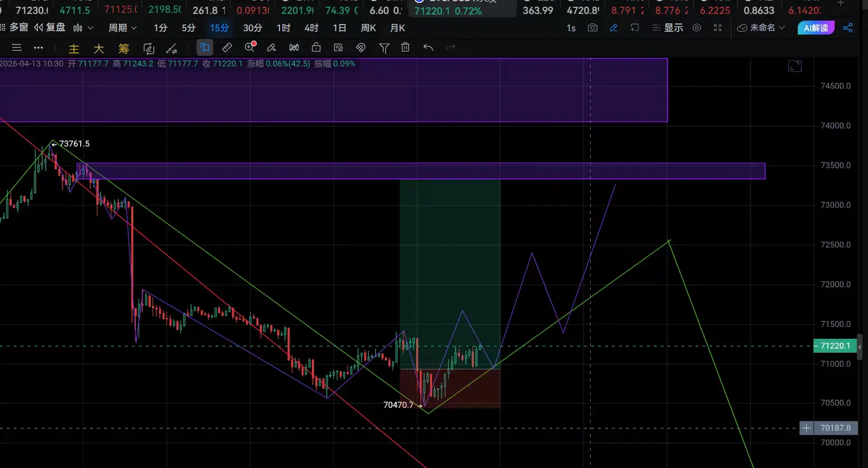
Task: Open the three-dot more options menu
Action: [38, 48]
